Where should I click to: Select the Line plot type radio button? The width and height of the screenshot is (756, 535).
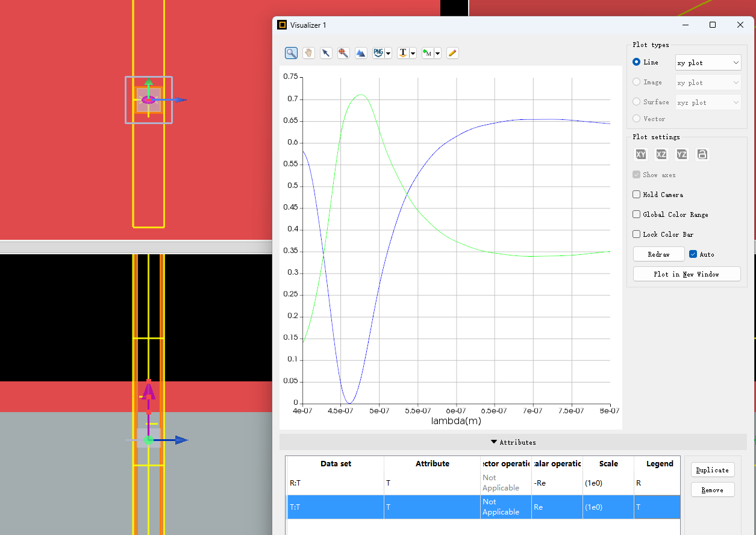(x=637, y=63)
